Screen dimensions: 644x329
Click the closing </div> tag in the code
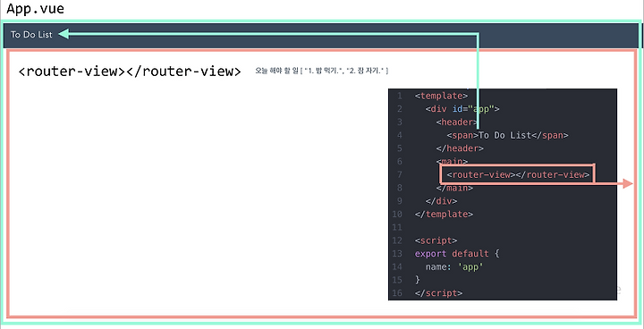coord(442,201)
